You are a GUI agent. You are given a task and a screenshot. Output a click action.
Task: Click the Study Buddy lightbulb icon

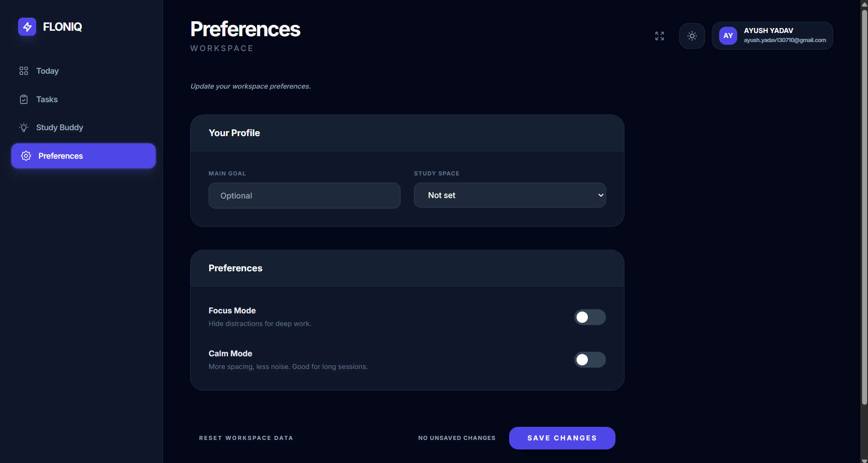pos(24,128)
